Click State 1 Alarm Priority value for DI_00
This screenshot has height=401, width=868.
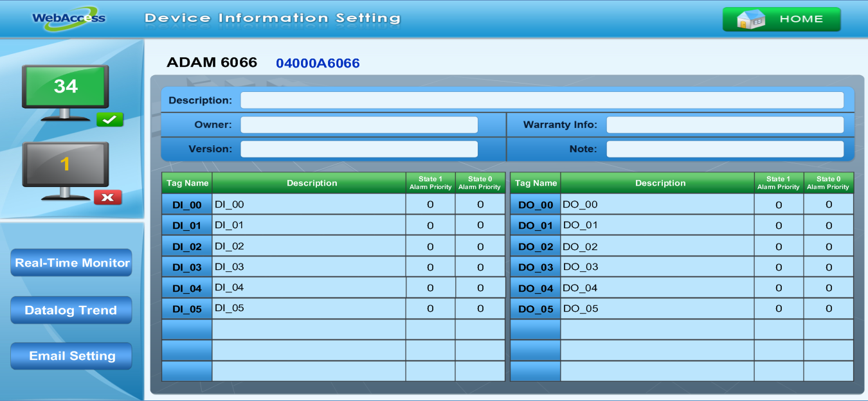tap(431, 205)
